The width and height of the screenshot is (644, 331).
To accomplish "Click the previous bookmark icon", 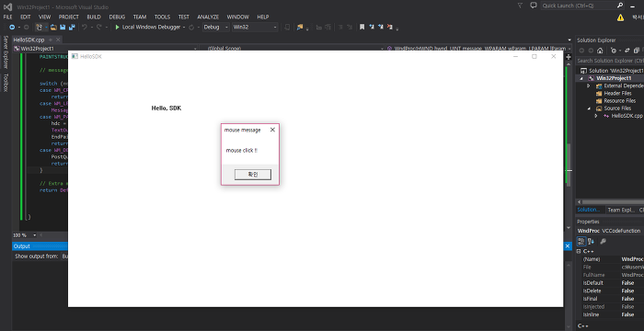I will point(372,27).
